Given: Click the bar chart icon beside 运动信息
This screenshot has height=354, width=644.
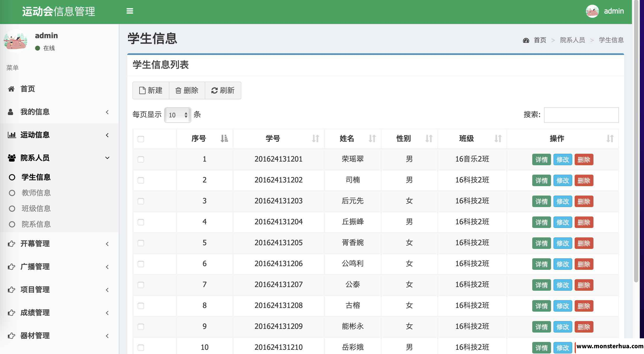Looking at the screenshot, I should coord(12,135).
